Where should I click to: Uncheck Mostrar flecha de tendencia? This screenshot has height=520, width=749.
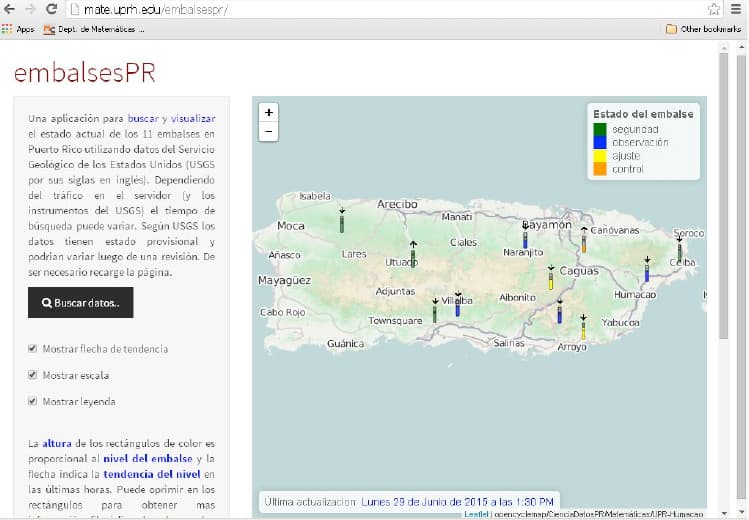32,348
